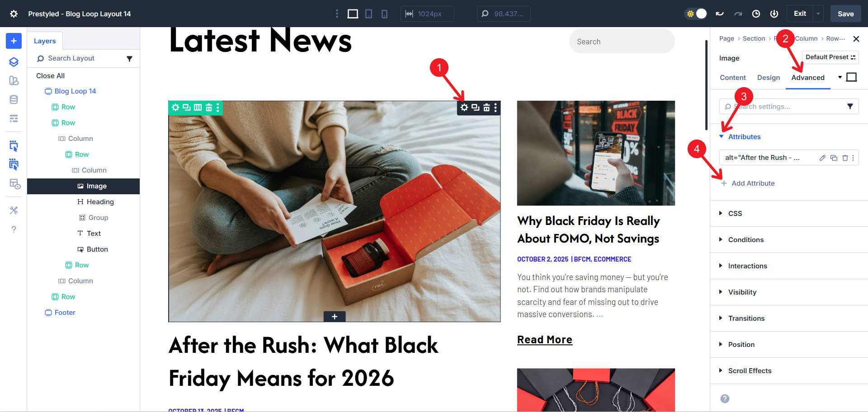Switch to the Design tab
Viewport: 868px width, 412px height.
click(769, 78)
